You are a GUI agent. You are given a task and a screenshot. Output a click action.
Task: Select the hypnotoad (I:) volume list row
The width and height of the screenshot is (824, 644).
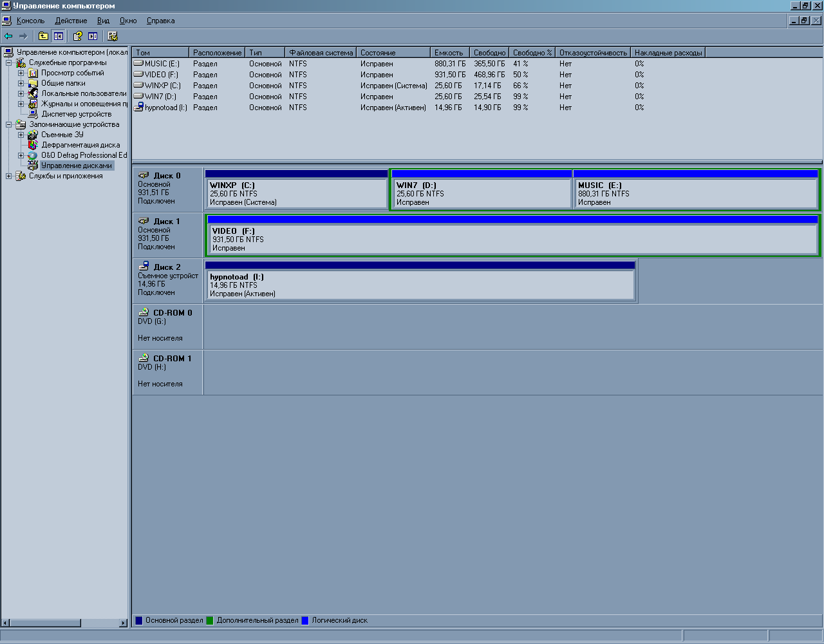click(x=165, y=108)
